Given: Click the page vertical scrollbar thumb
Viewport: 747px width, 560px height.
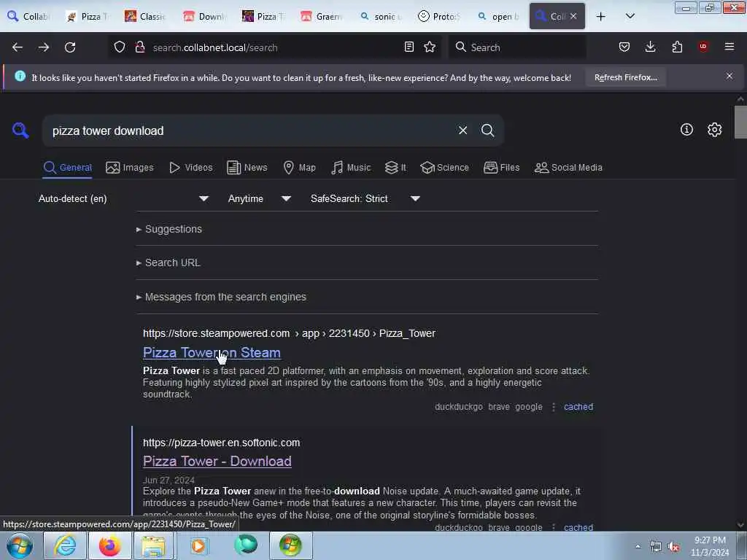Looking at the screenshot, I should (740, 122).
